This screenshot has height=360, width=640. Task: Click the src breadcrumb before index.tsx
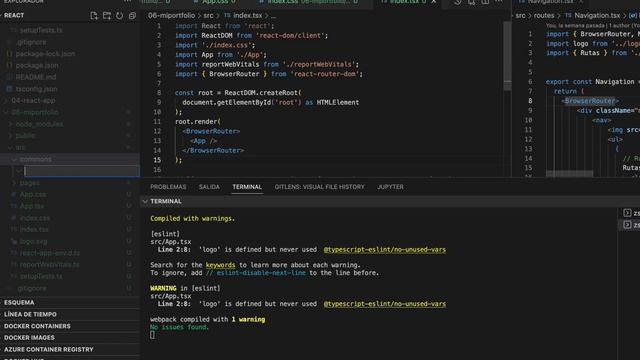click(208, 16)
